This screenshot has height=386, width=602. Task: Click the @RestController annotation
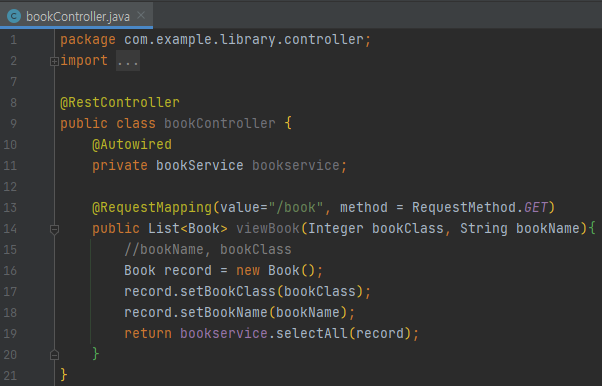[120, 103]
